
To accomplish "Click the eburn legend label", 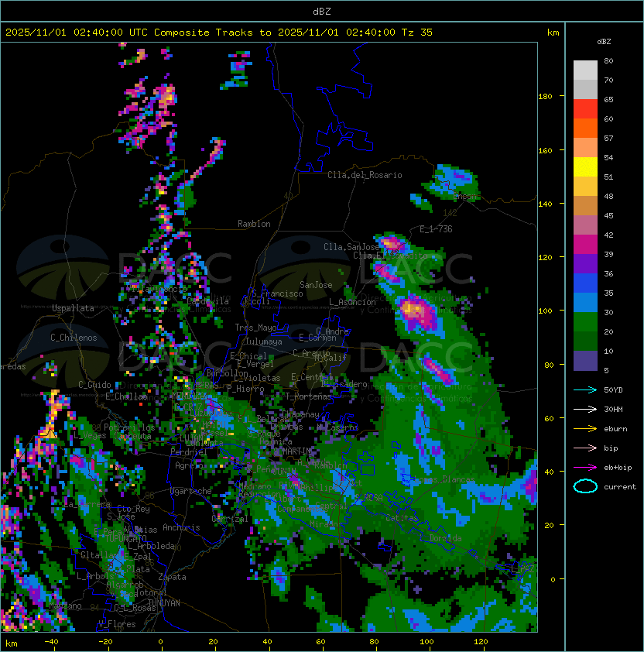I will click(615, 429).
